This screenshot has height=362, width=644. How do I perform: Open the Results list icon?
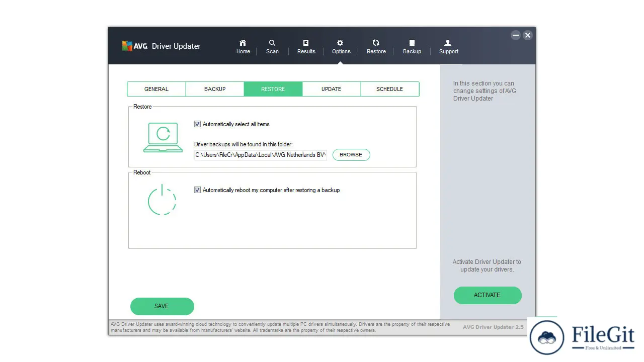click(x=306, y=43)
